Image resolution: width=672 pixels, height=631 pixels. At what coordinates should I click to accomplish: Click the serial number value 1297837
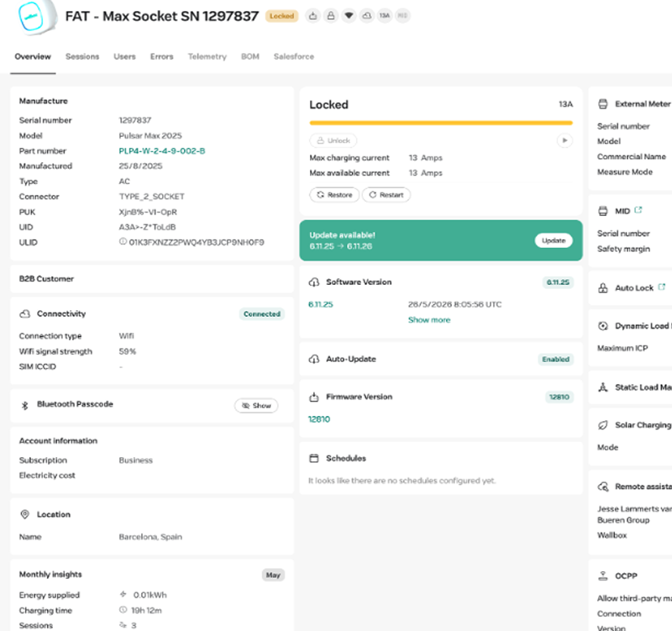coord(135,120)
